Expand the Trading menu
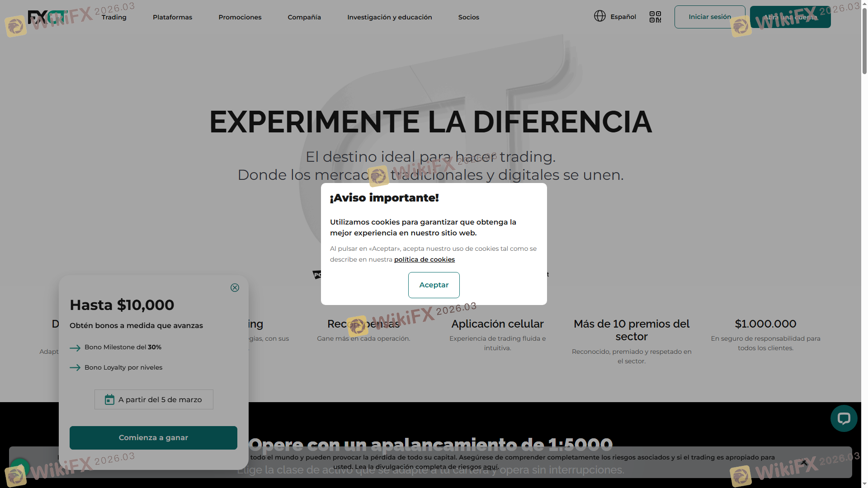 coord(114,17)
